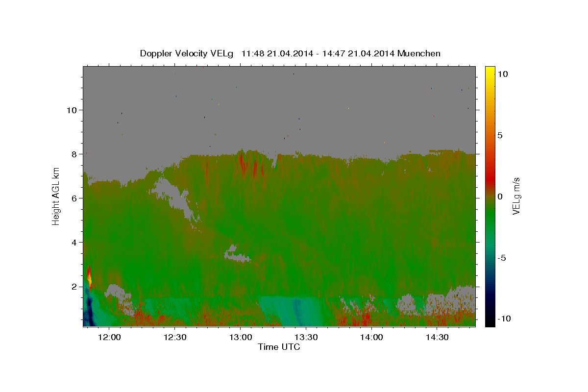Click the plot title "Doppler Velocity VELg"
The image size is (588, 392).
[188, 53]
